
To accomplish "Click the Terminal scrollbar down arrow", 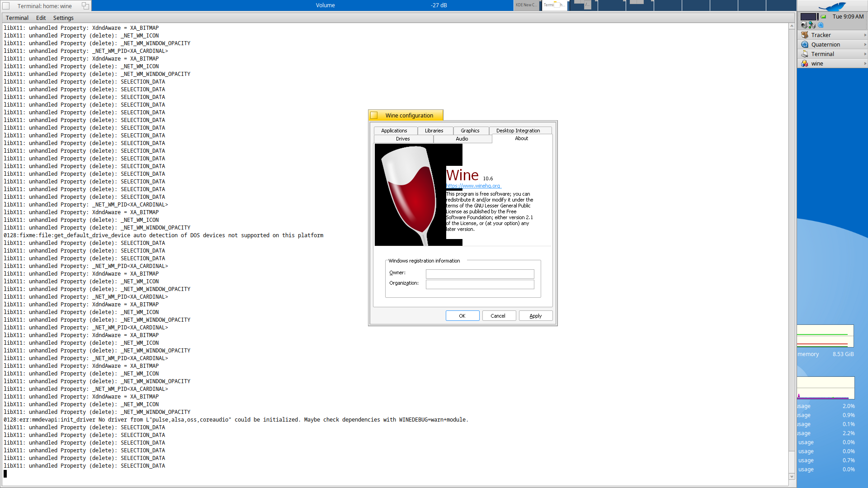I will tap(792, 477).
